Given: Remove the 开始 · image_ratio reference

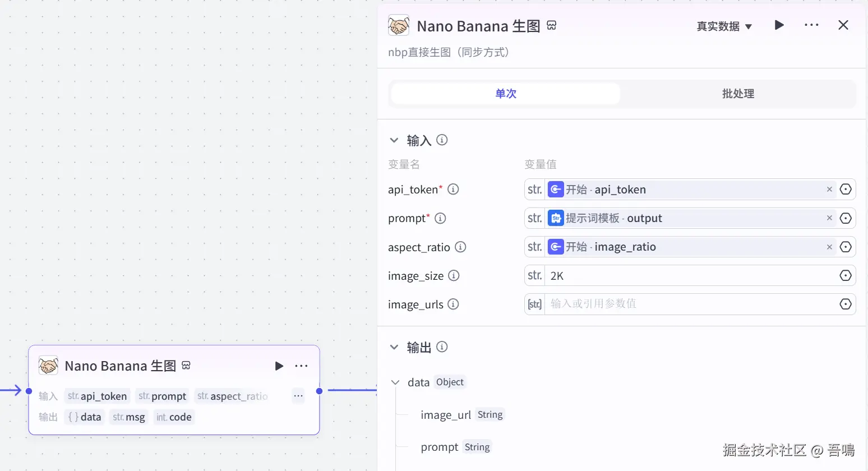Looking at the screenshot, I should (829, 247).
